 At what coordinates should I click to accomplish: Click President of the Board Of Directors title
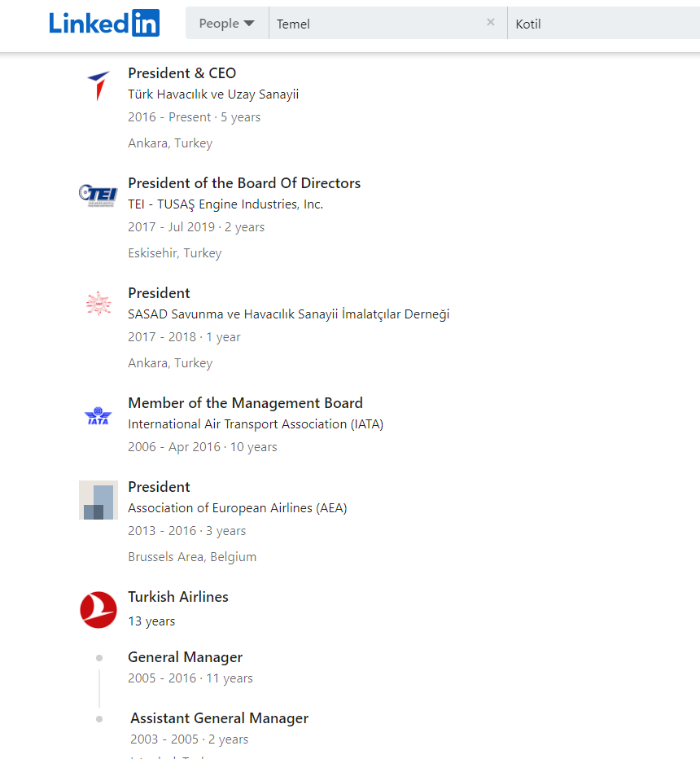pos(244,183)
